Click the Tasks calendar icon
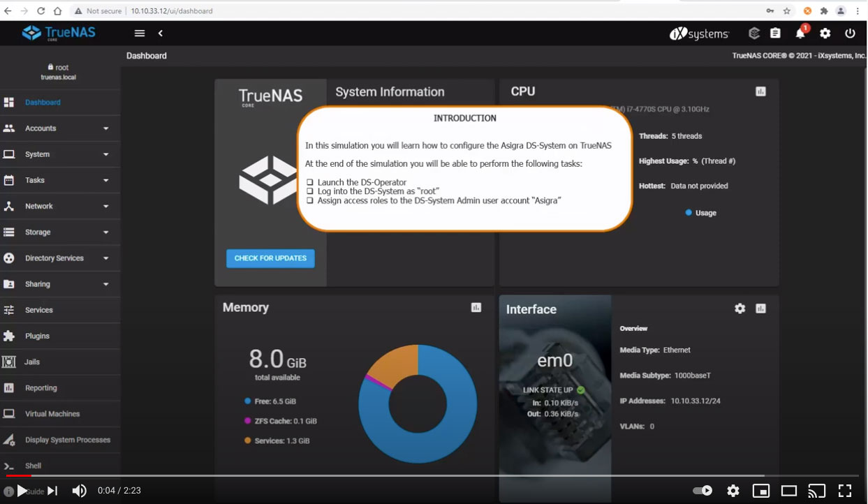 (9, 180)
